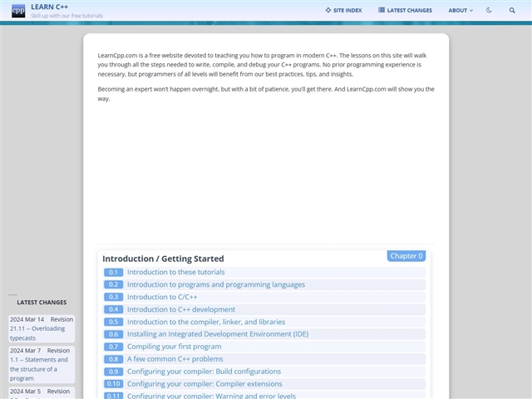
Task: Click the 0.5 lesson number badge
Action: point(113,322)
